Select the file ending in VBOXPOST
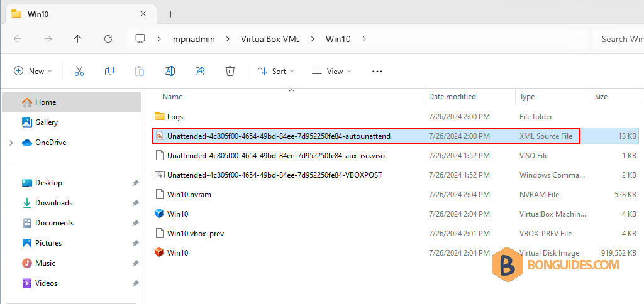The height and width of the screenshot is (304, 644). [x=275, y=175]
